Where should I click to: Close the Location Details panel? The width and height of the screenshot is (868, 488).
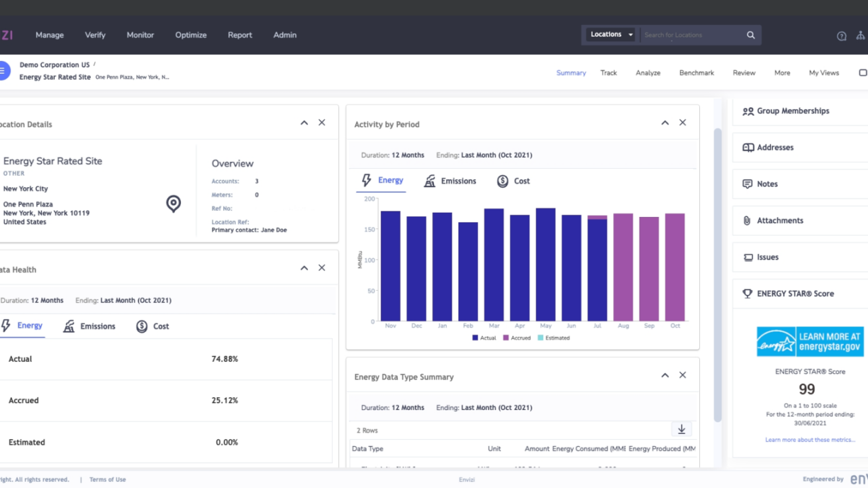coord(322,123)
